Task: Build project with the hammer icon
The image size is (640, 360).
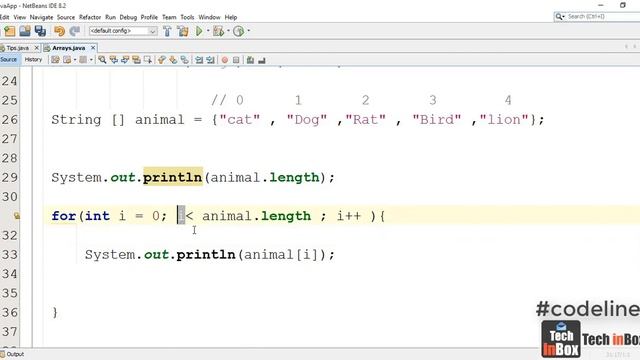Action: 167,31
